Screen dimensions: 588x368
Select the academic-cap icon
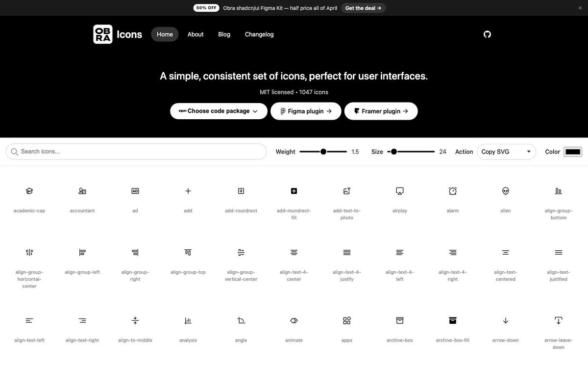[29, 191]
